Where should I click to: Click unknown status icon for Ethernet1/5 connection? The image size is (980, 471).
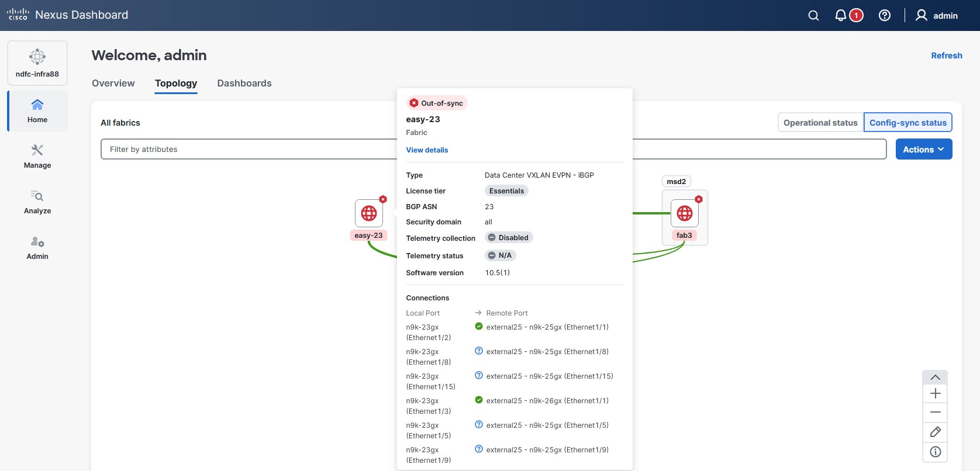pos(479,425)
